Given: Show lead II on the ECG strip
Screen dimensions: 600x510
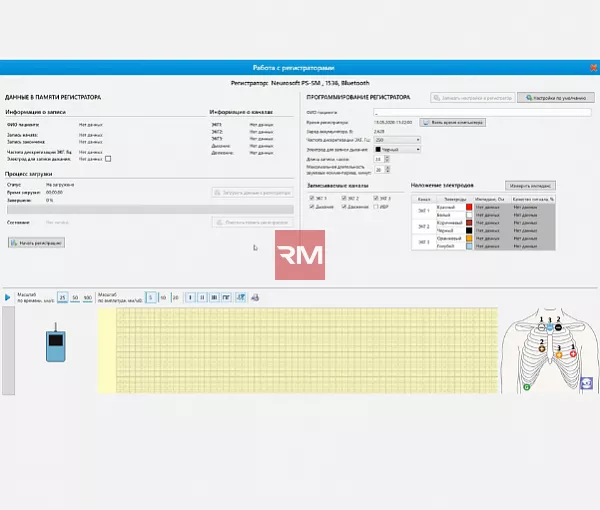Looking at the screenshot, I should click(202, 297).
